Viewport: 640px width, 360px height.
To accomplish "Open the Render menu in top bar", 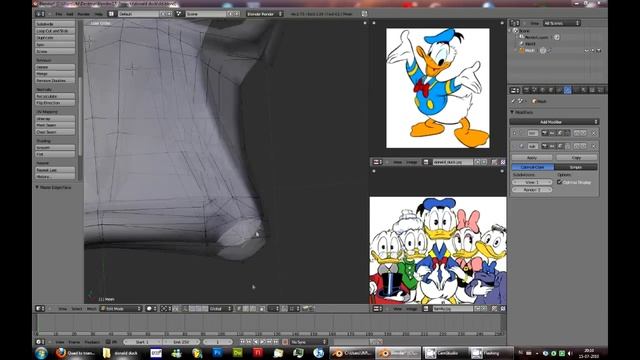I will click(83, 14).
